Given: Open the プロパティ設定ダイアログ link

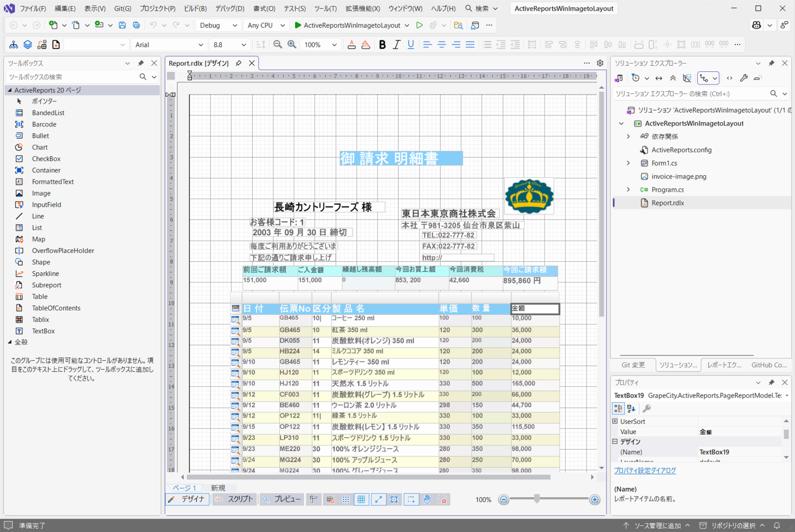Looking at the screenshot, I should pyautogui.click(x=645, y=471).
